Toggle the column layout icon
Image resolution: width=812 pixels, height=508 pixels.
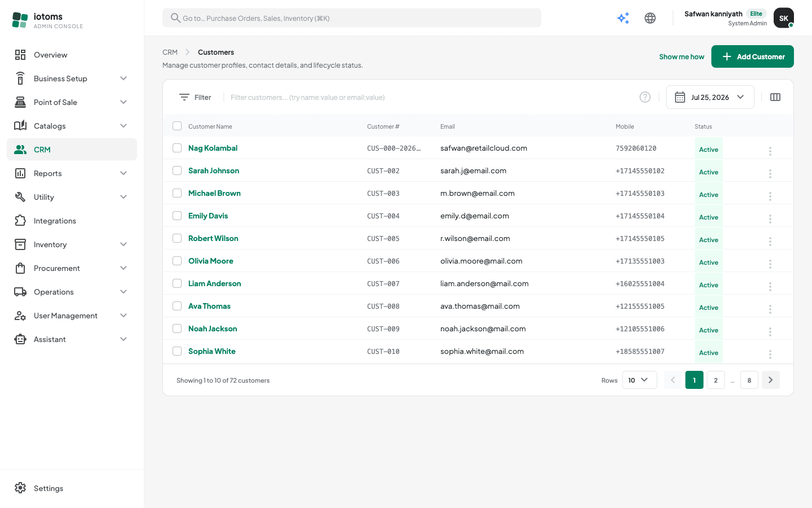(x=775, y=97)
